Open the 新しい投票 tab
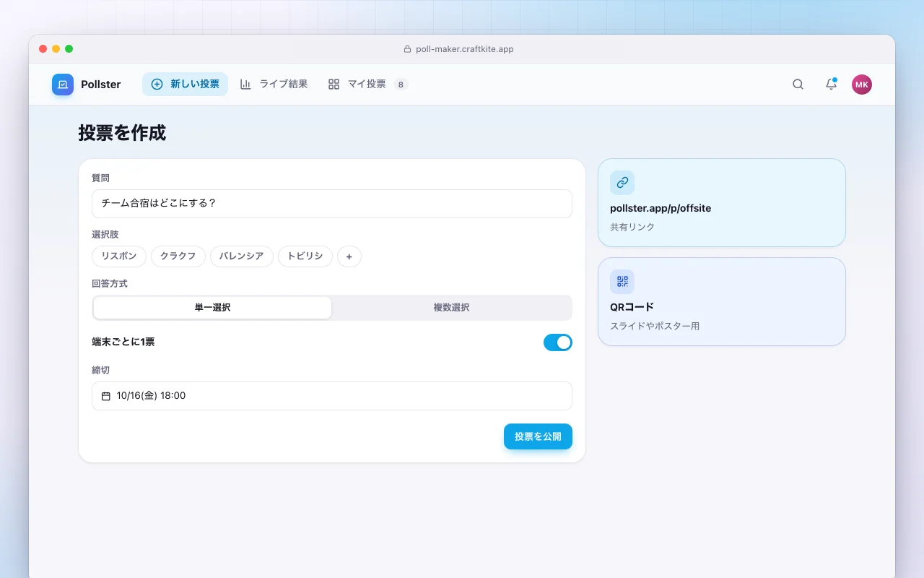924x578 pixels. tap(185, 85)
